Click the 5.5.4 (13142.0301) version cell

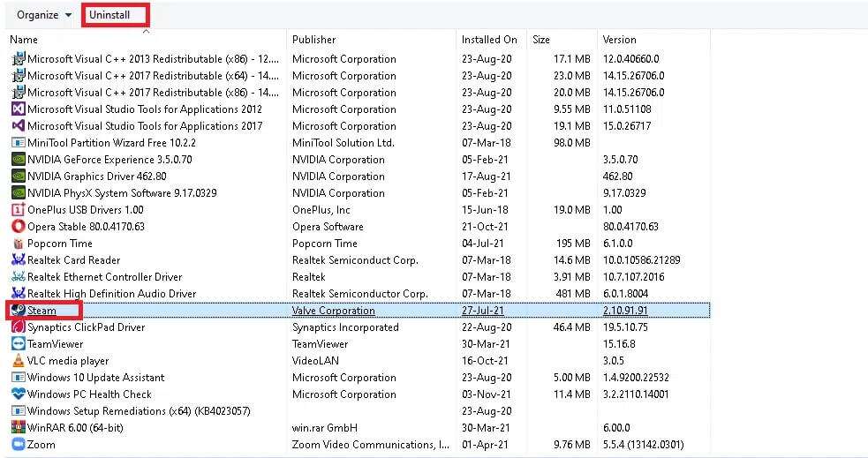click(643, 445)
